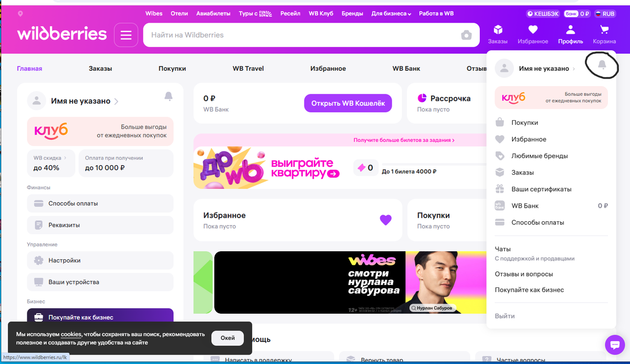Viewport: 630px width, 364px height.
Task: Click Банк 0 ₽ balance badge
Action: click(x=577, y=14)
